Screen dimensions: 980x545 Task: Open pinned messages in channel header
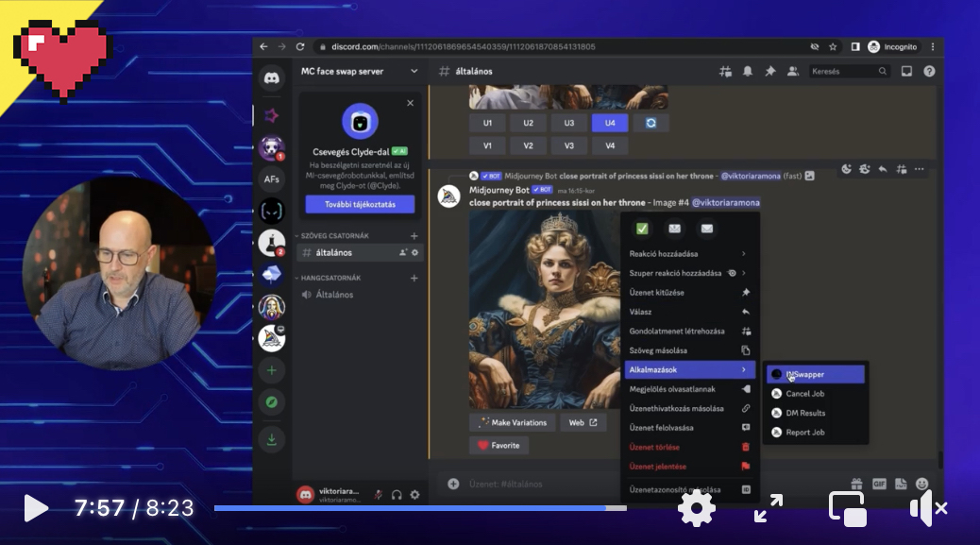(x=770, y=71)
